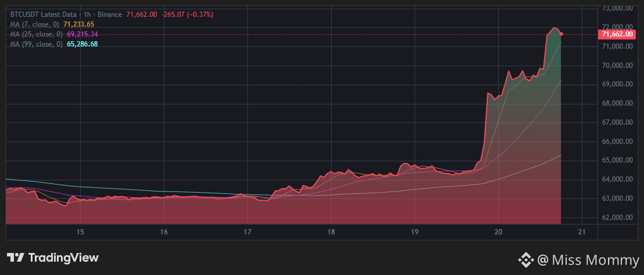This screenshot has width=644, height=275.
Task: Click date label 20 on time axis
Action: tap(498, 232)
